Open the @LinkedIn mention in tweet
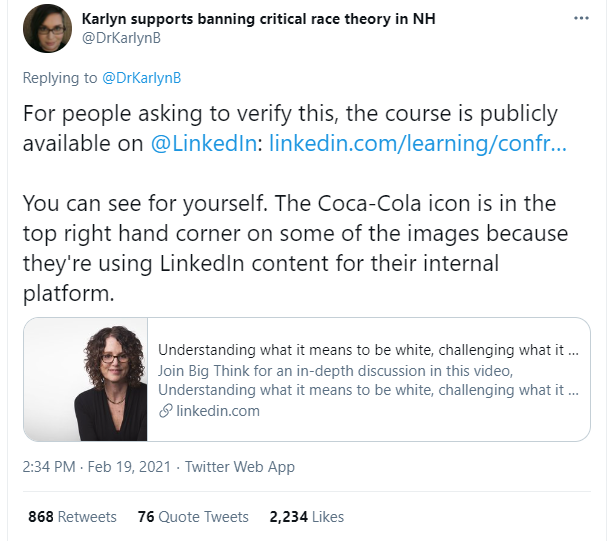 [206, 143]
